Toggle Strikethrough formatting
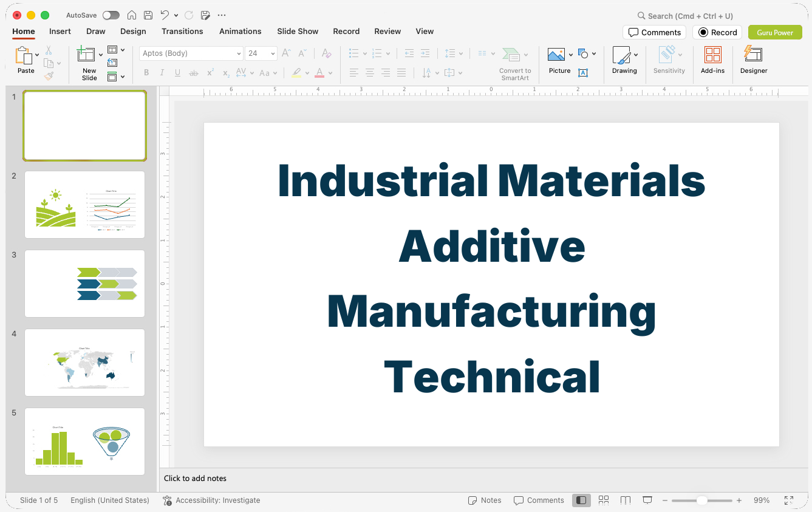 coord(194,73)
